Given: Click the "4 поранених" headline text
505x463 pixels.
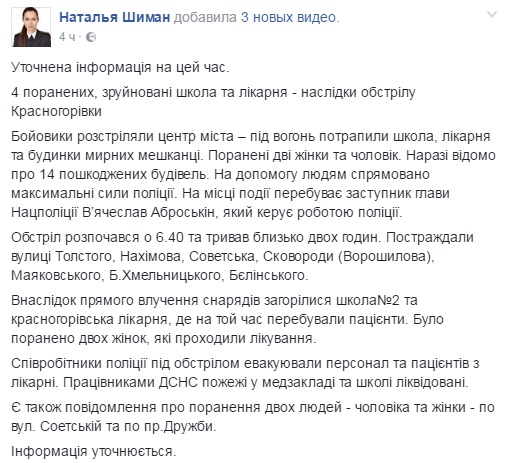Looking at the screenshot, I should [x=54, y=93].
